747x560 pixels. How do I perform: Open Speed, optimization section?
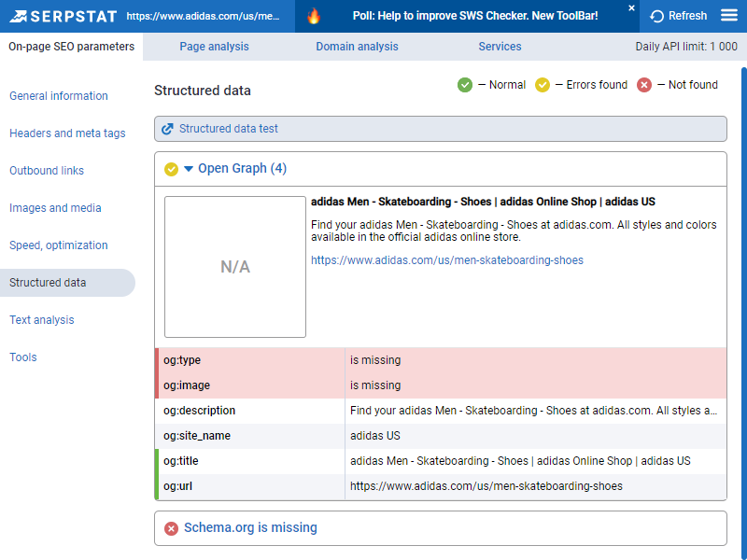(x=59, y=245)
